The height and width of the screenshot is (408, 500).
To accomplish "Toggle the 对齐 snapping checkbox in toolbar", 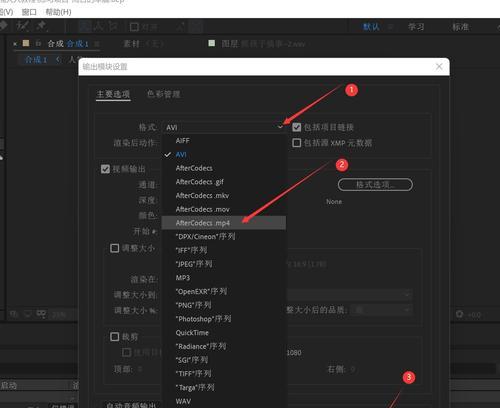I will tap(134, 27).
